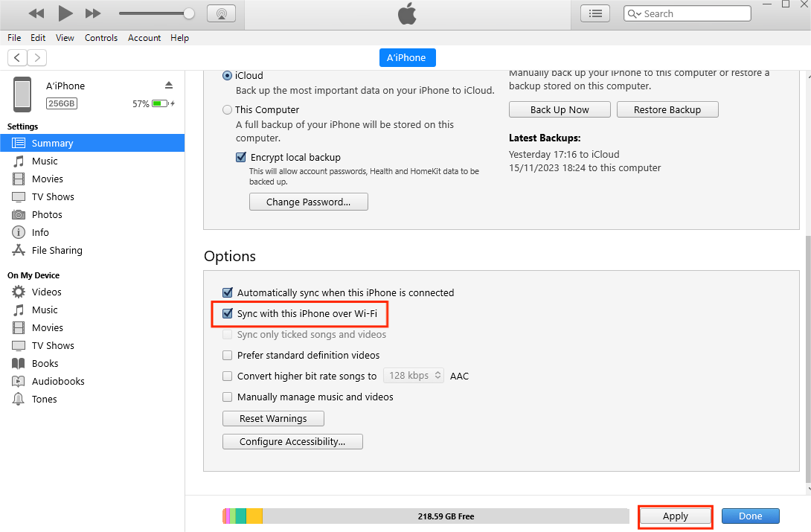811x532 pixels.
Task: Tick Manually manage music and videos
Action: click(228, 397)
